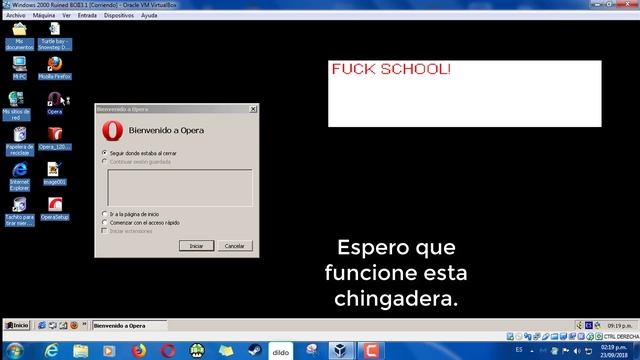
Task: Open the Entrada menu
Action: tap(87, 16)
